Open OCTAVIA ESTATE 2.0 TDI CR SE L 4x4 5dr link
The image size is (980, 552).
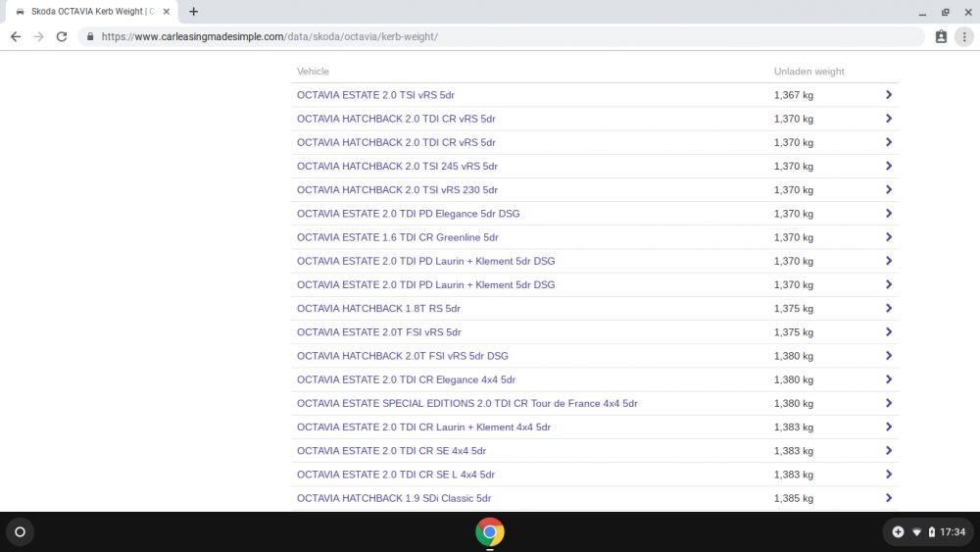click(x=396, y=476)
